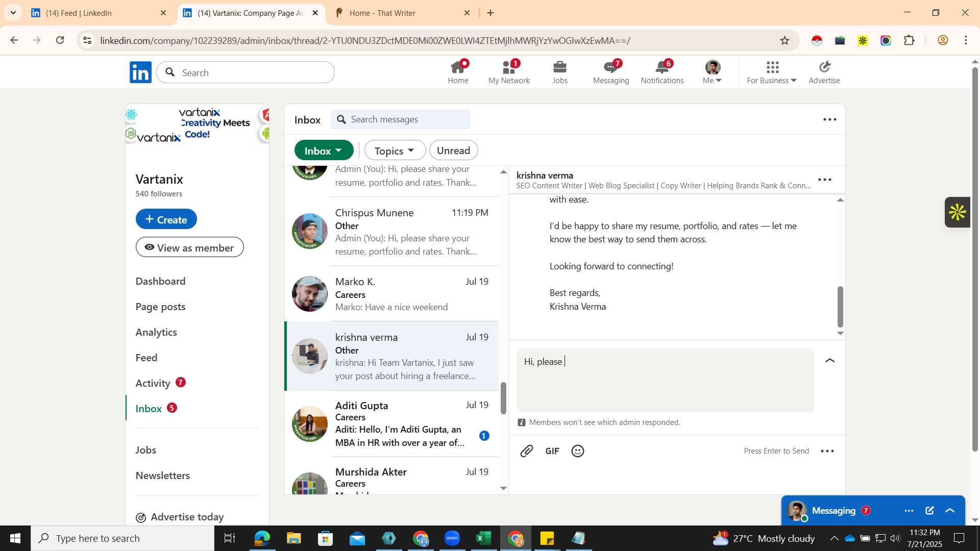Click the LinkedIn logo
The height and width of the screenshot is (551, 980).
(x=140, y=72)
